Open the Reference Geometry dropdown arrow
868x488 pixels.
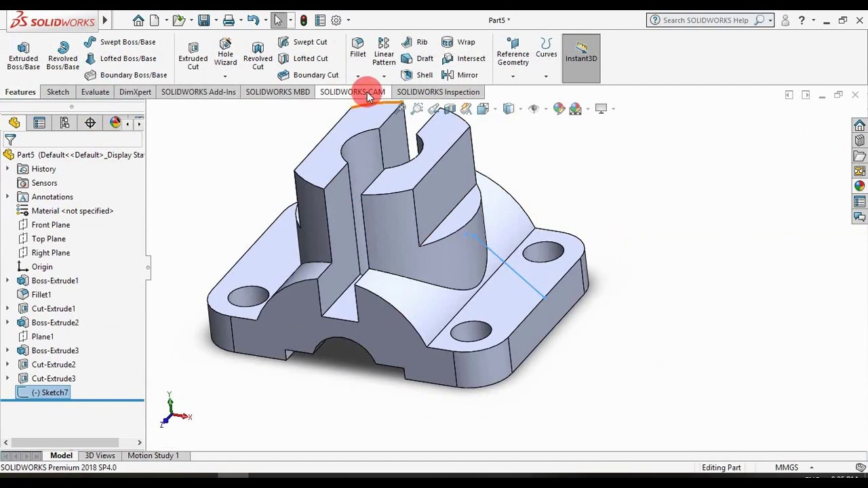pos(513,76)
